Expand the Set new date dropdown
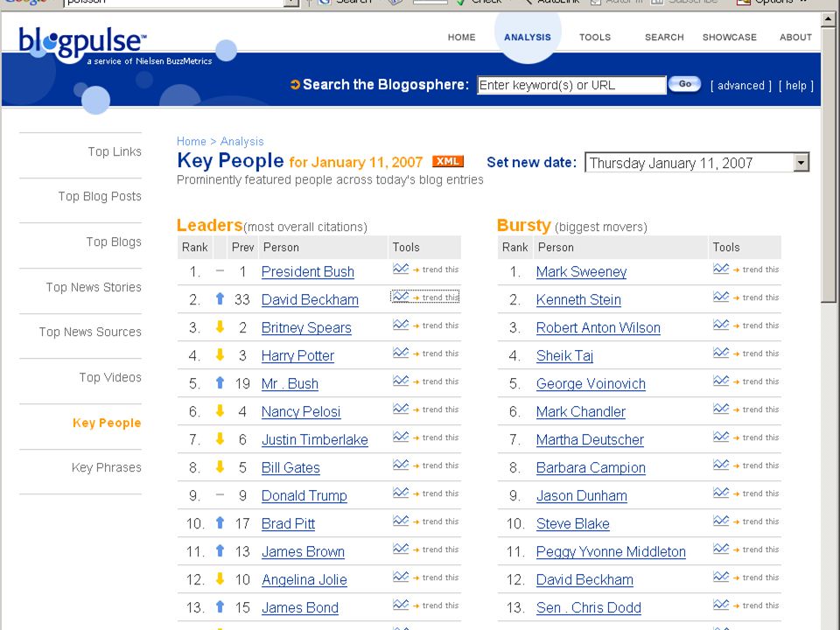Screen dimensions: 840x630 801,163
